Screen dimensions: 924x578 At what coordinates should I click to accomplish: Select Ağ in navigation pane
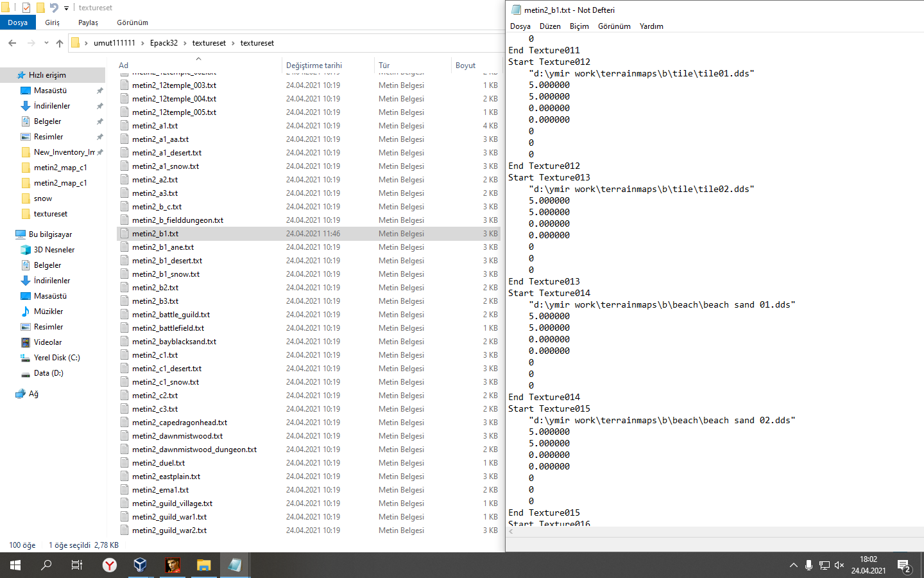point(33,394)
